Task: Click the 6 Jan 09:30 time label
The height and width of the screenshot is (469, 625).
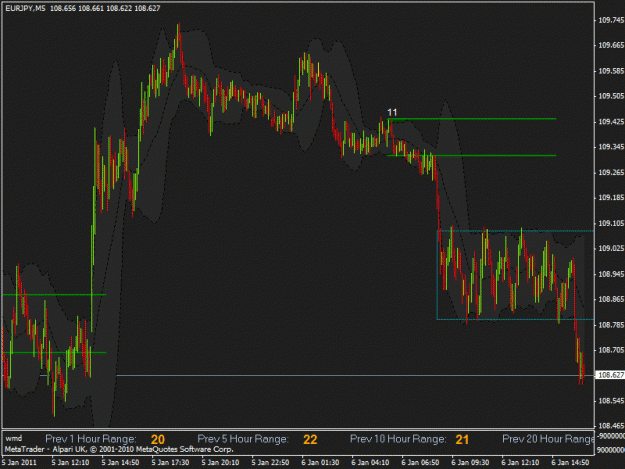Action: tap(470, 463)
